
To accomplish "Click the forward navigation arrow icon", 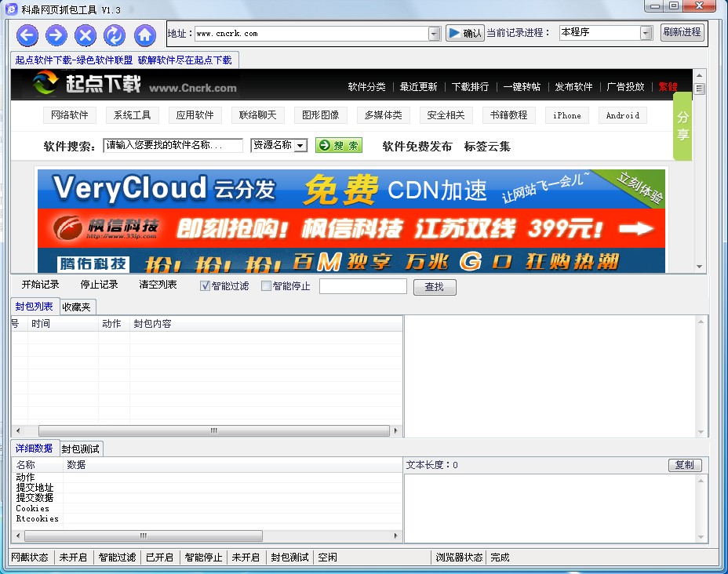I will pyautogui.click(x=56, y=33).
